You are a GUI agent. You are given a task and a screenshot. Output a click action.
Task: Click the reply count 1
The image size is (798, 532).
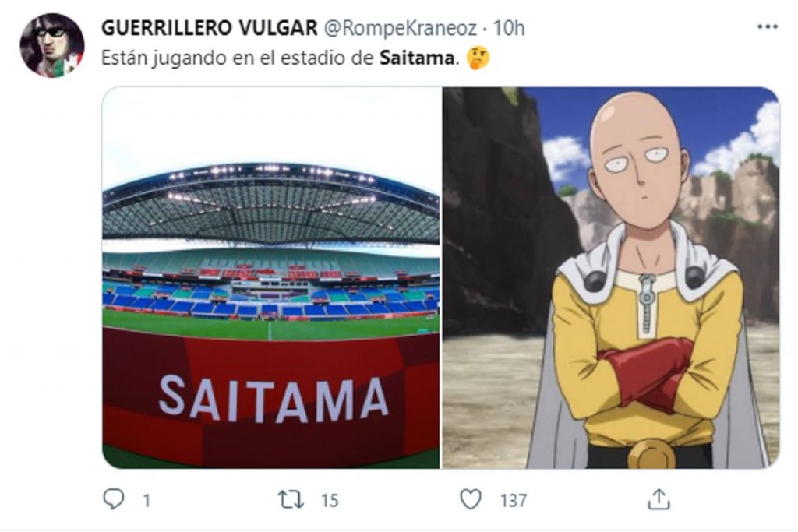[147, 501]
